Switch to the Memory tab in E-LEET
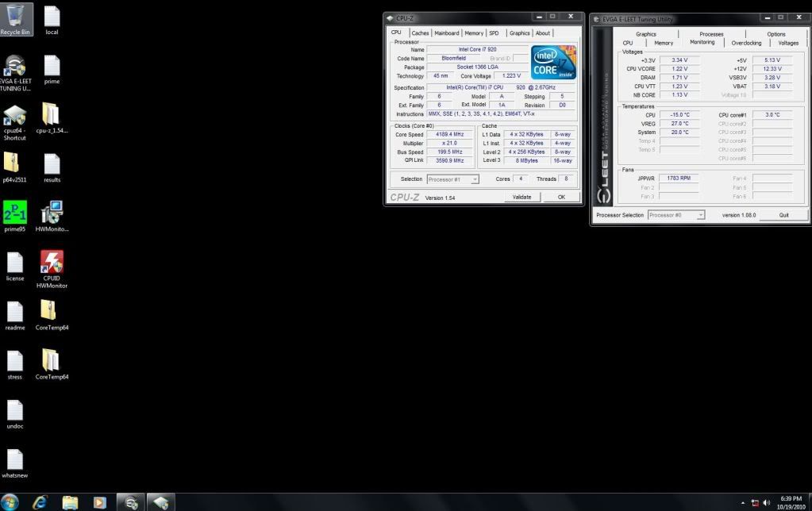This screenshot has width=812, height=511. (664, 43)
